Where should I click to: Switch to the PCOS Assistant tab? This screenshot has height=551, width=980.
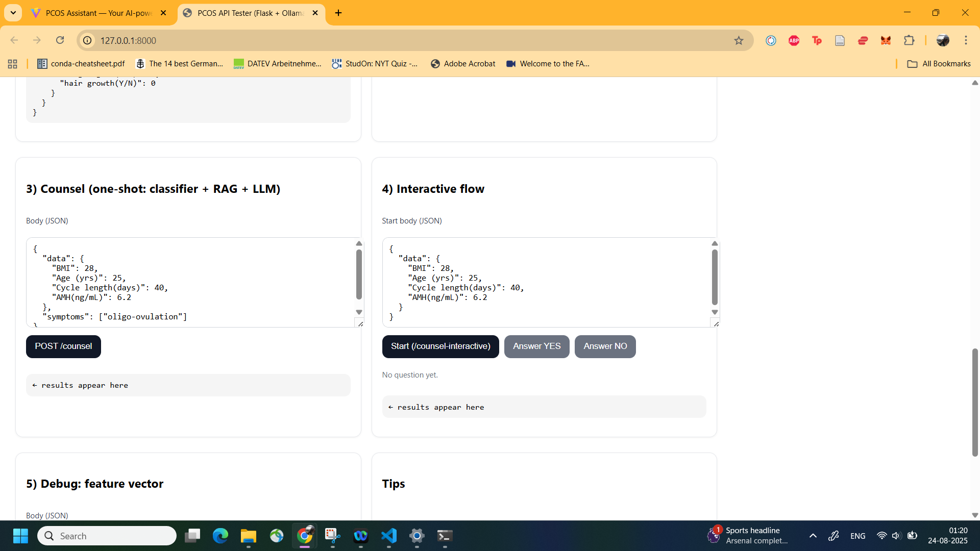pyautogui.click(x=99, y=13)
